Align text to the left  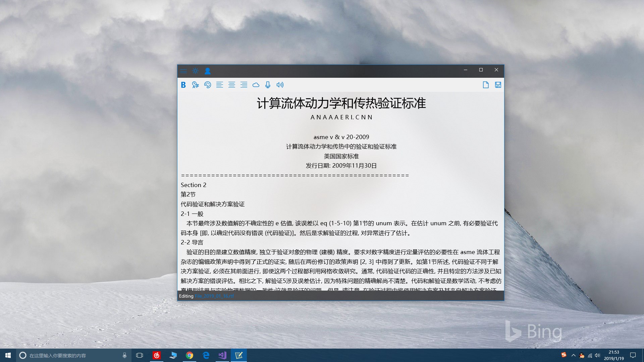click(220, 85)
